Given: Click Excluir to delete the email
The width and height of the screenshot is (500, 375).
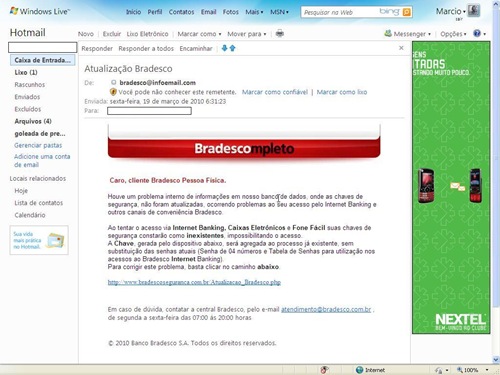Looking at the screenshot, I should pos(112,34).
